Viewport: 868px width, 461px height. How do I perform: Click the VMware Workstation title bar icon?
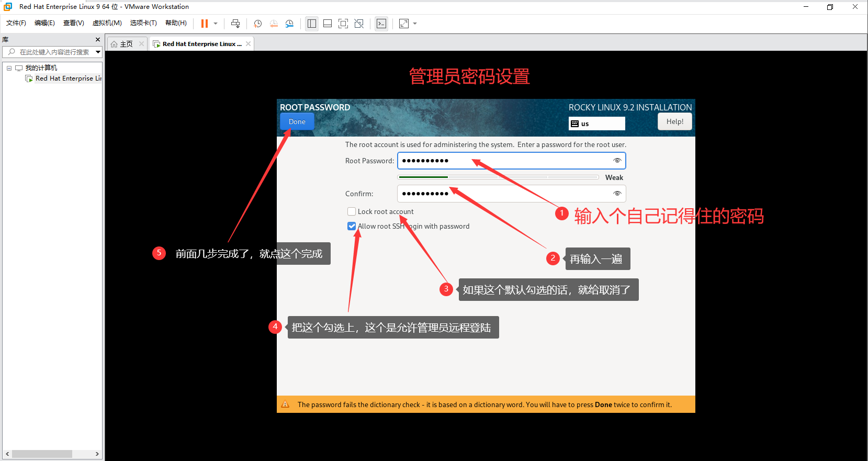coord(8,7)
